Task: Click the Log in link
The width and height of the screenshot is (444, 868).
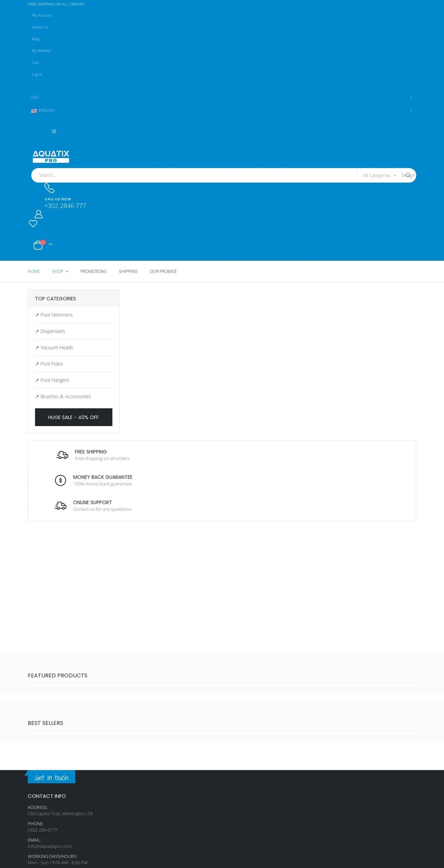Action: [x=37, y=74]
